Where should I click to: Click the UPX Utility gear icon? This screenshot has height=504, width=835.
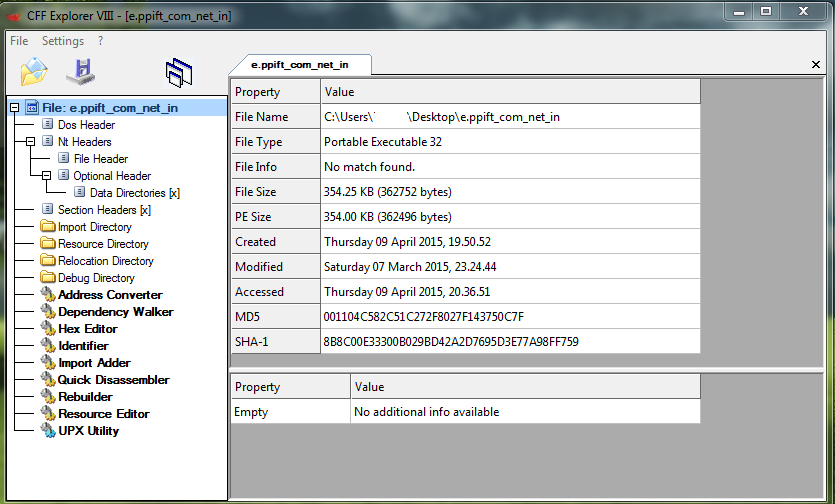[x=48, y=431]
